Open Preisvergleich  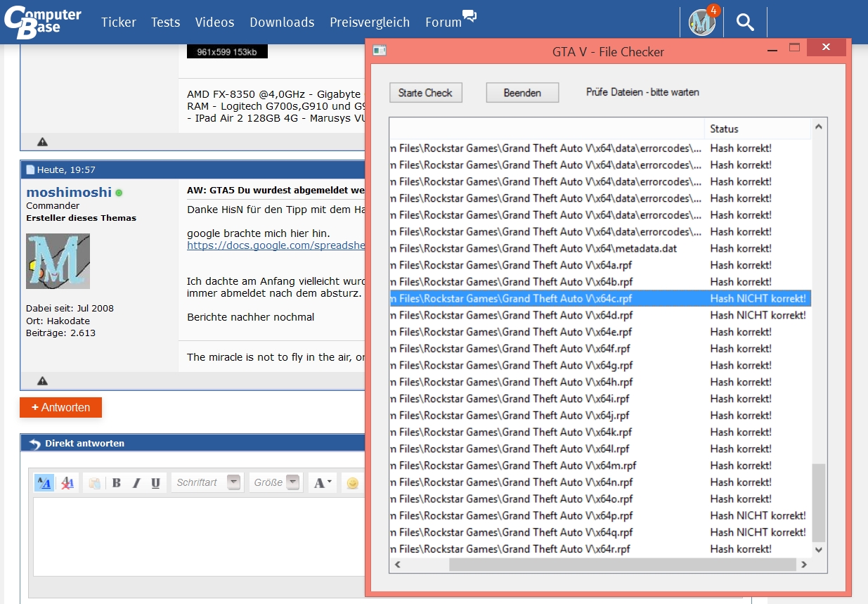click(x=370, y=23)
